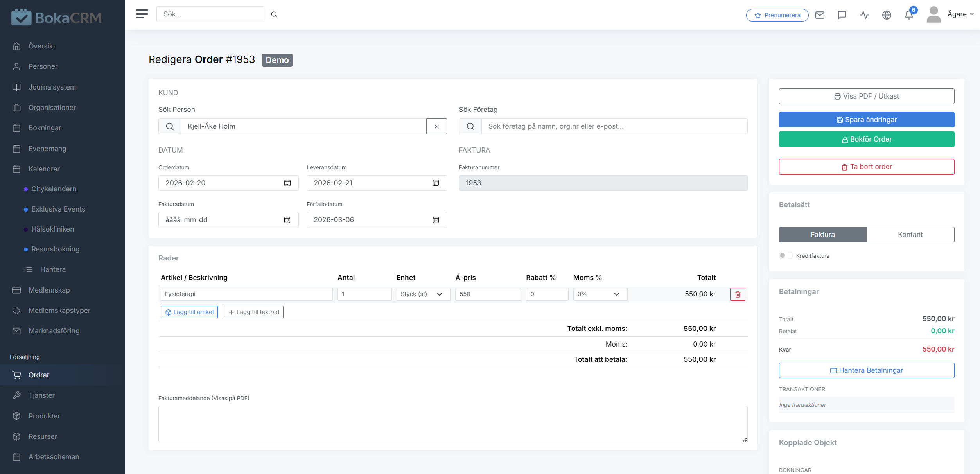The width and height of the screenshot is (980, 474).
Task: Click the hamburger menu icon
Action: tap(142, 14)
